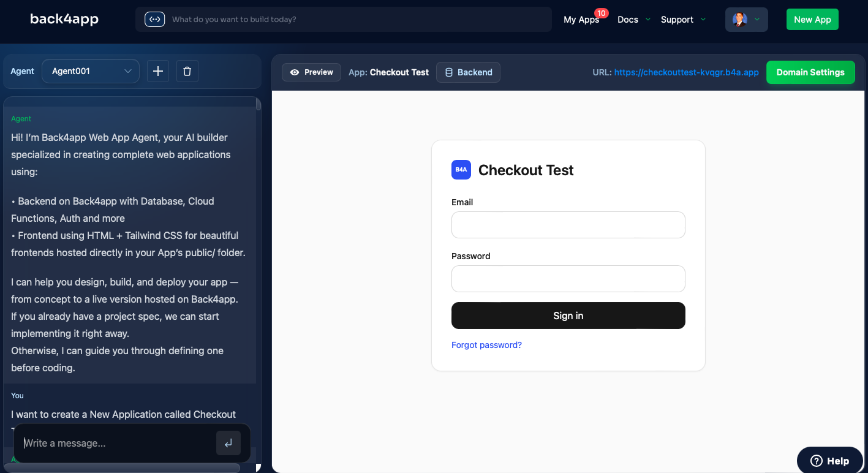Open the Support menu
This screenshot has width=868, height=473.
[677, 20]
